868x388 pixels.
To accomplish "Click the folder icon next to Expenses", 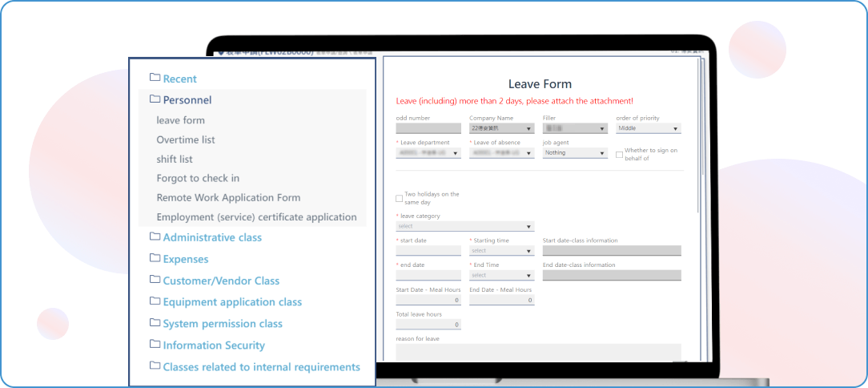I will click(x=155, y=258).
